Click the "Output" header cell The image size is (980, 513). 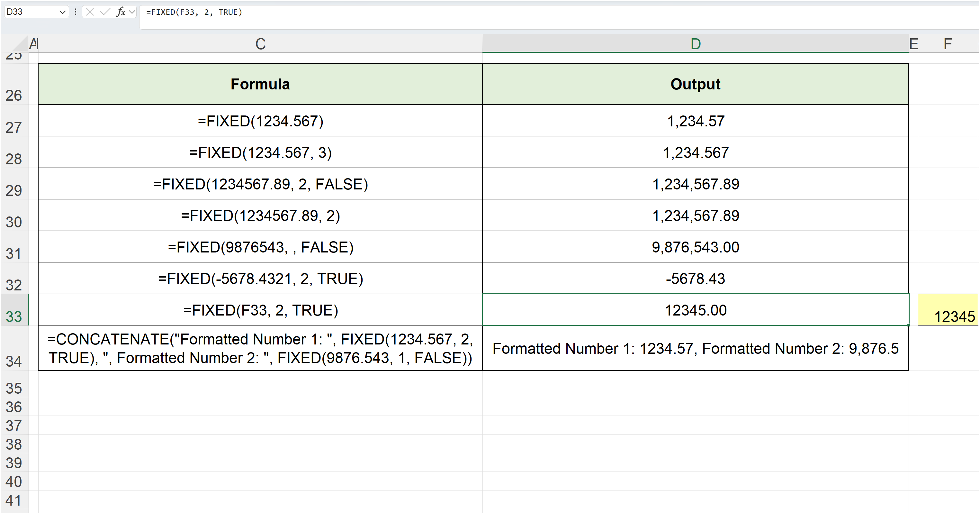click(x=696, y=84)
